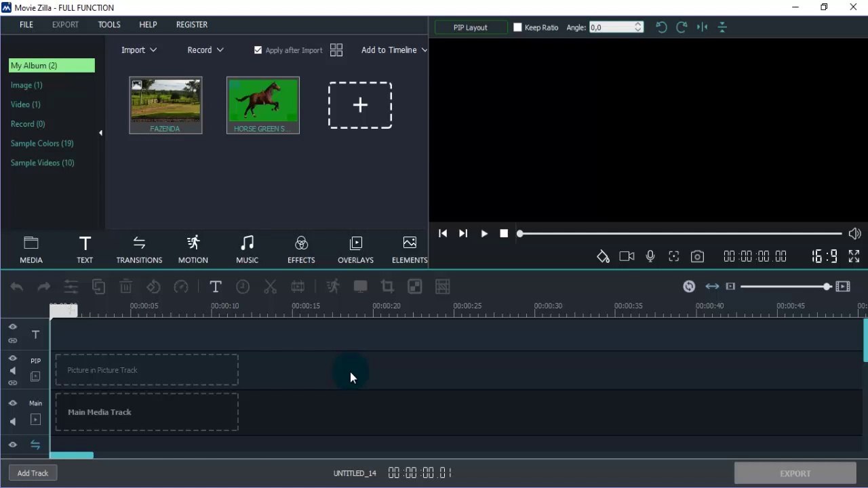The image size is (868, 488).
Task: Toggle the Main track eye visibility
Action: click(13, 403)
